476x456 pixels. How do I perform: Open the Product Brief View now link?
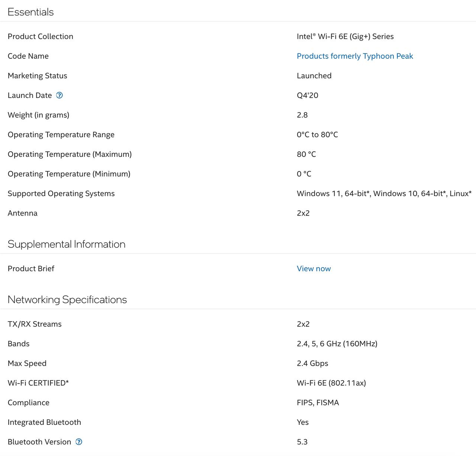point(313,269)
